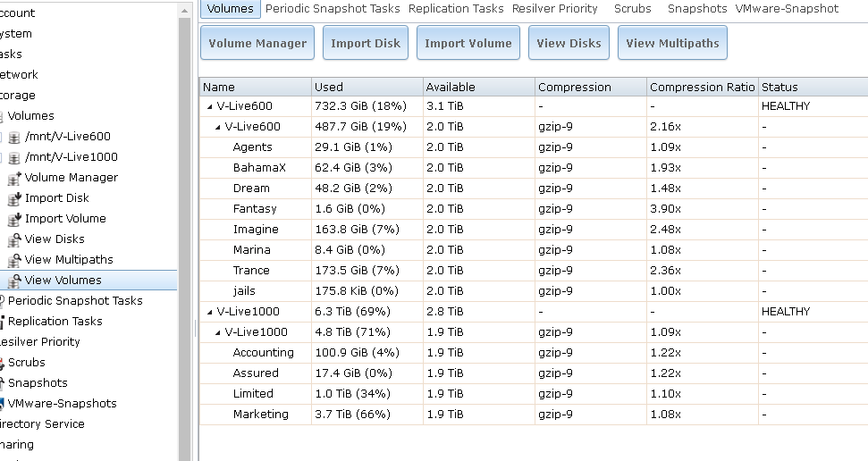Collapse the nested V-Live600 dataset

[217, 127]
